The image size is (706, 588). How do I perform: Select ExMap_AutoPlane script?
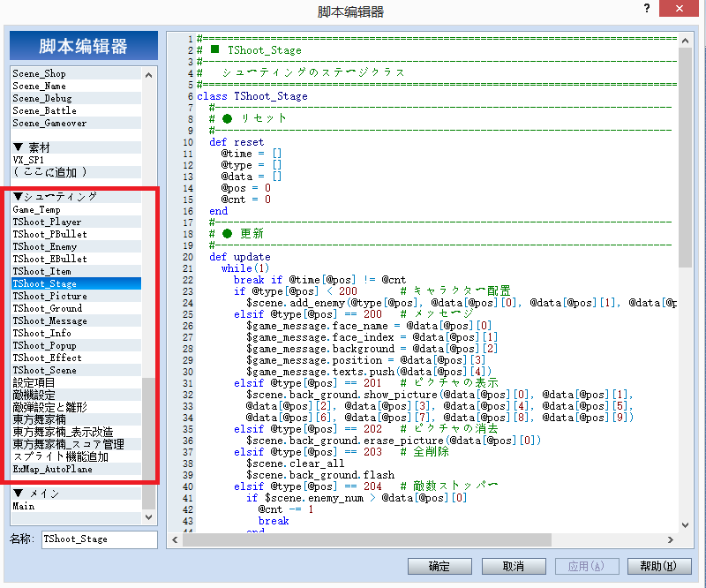tap(76, 469)
